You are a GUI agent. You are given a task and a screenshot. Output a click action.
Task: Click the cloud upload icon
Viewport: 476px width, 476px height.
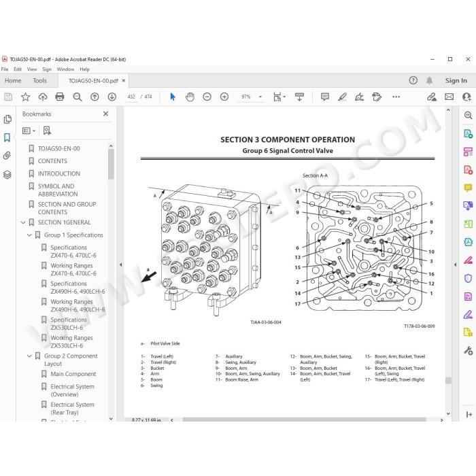43,97
